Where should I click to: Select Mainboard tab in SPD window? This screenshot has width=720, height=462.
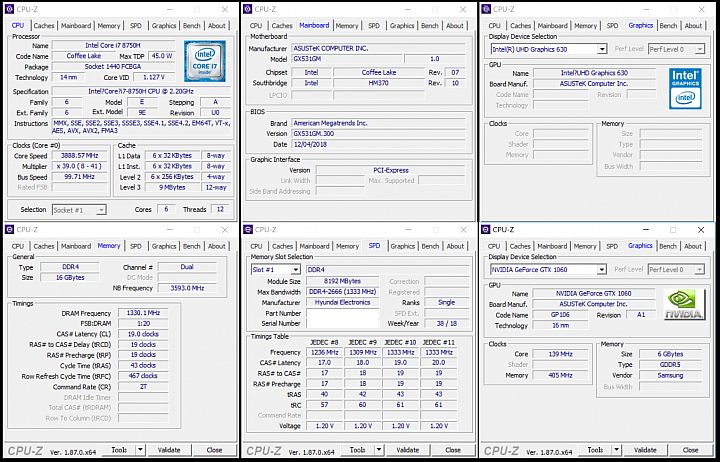pyautogui.click(x=315, y=246)
